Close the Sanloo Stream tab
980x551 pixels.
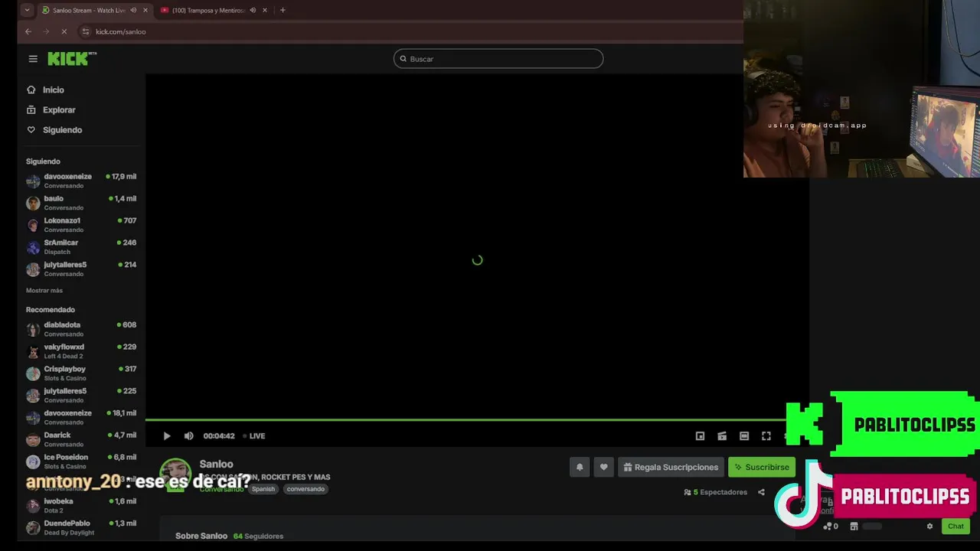pyautogui.click(x=145, y=11)
